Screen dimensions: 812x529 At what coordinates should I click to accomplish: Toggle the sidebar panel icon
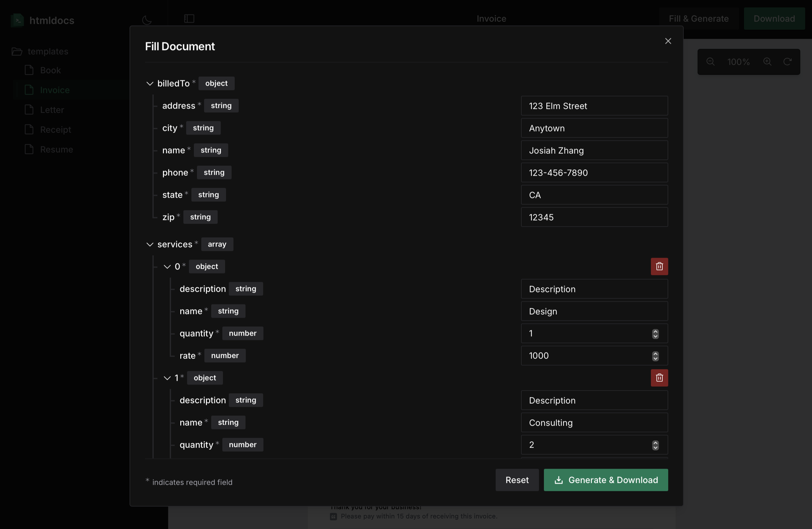(189, 19)
